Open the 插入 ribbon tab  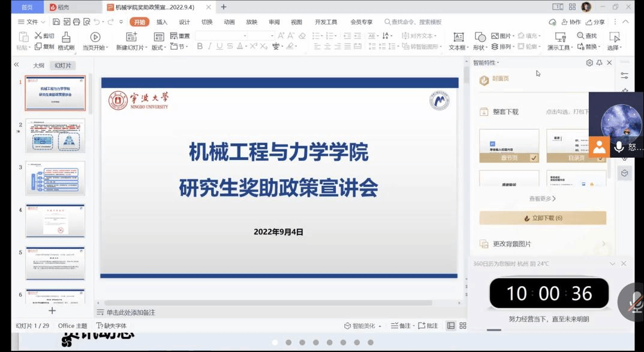pyautogui.click(x=162, y=22)
